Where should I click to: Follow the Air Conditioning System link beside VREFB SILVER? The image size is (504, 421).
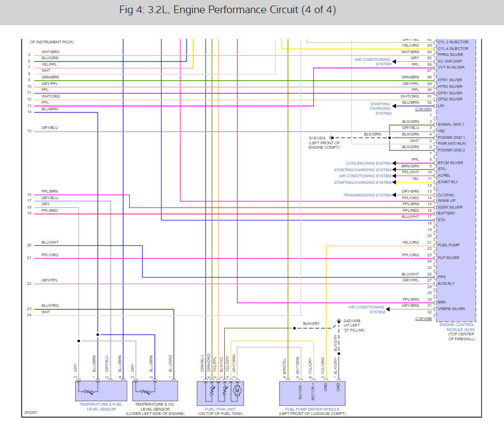point(366,310)
